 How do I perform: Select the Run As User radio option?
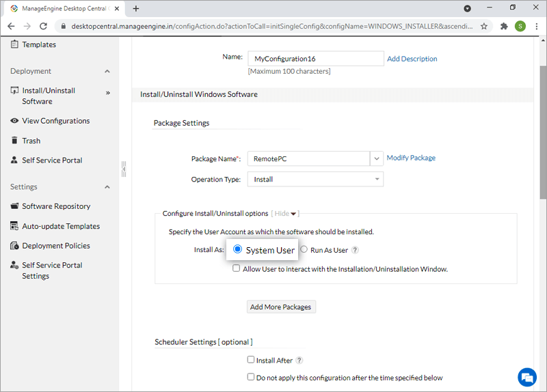304,250
